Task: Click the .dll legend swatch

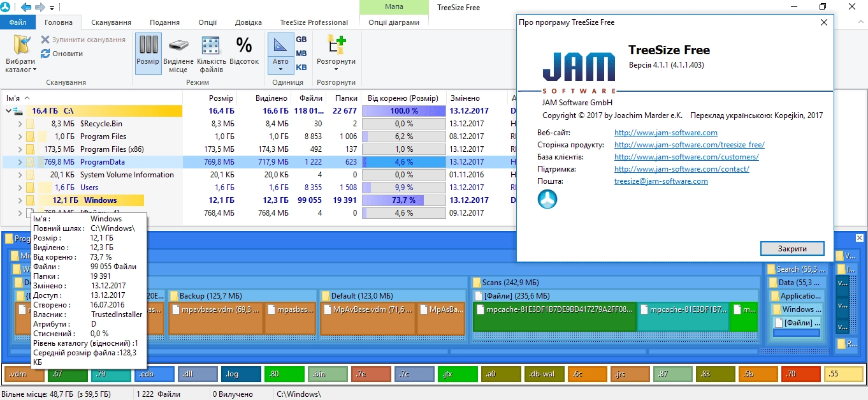Action: [x=198, y=374]
